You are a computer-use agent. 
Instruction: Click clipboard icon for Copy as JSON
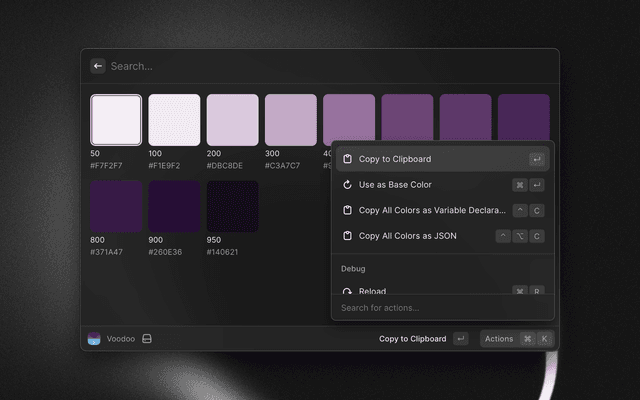pos(347,236)
